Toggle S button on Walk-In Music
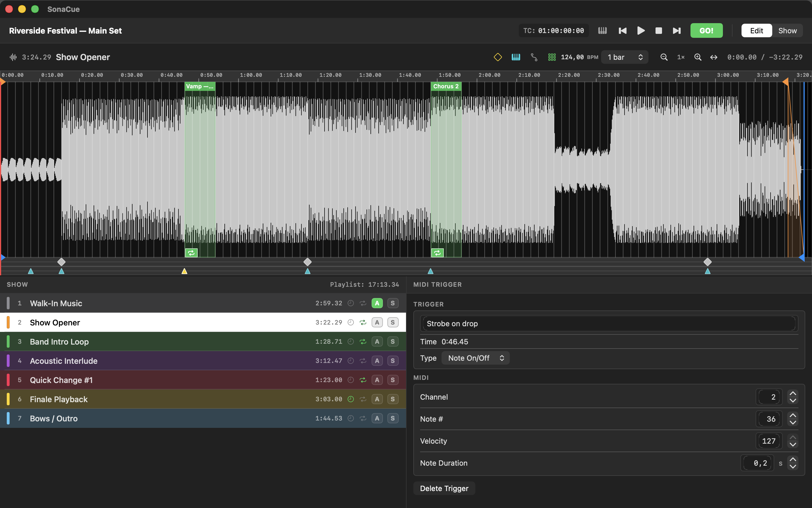 pos(392,303)
